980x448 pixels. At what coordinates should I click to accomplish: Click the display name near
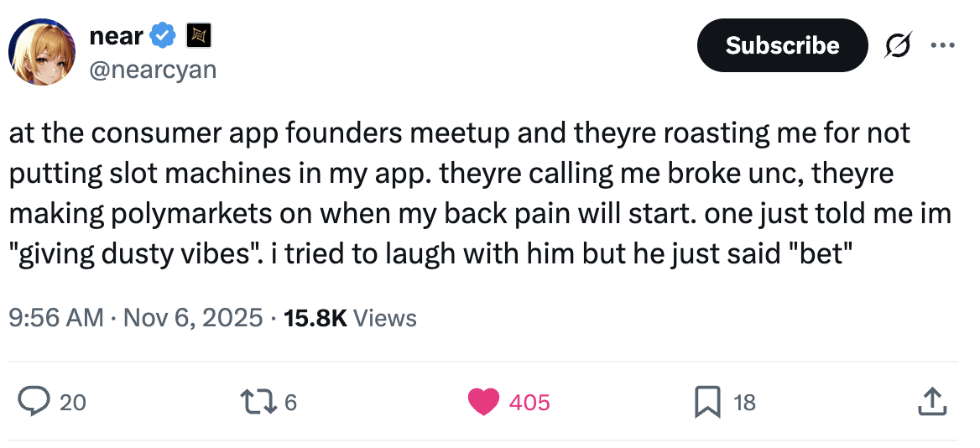pyautogui.click(x=115, y=35)
